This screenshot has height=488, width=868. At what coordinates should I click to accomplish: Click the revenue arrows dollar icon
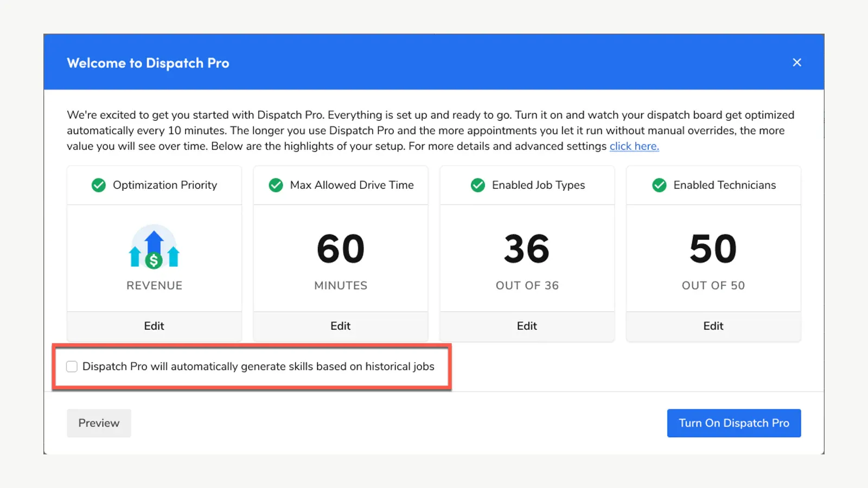click(x=154, y=247)
